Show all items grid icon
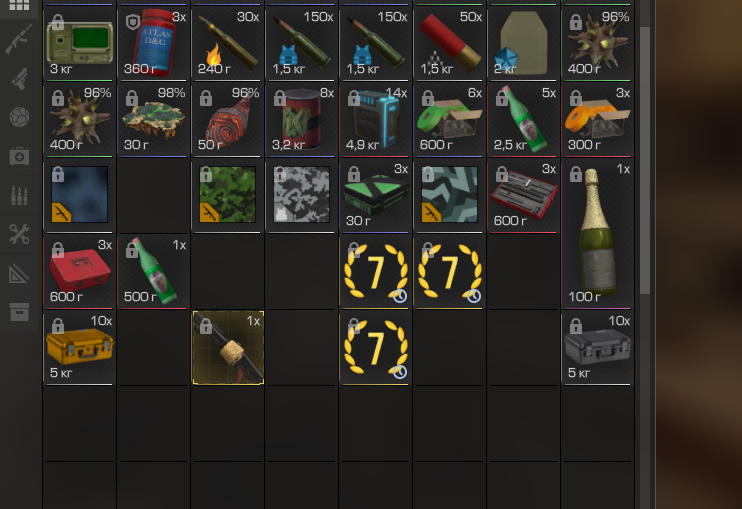Image resolution: width=742 pixels, height=509 pixels. coord(19,5)
